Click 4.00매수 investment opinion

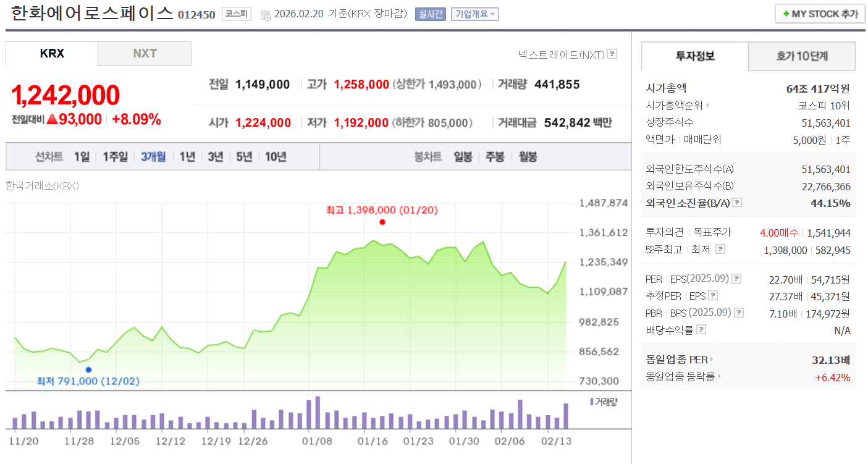tap(779, 233)
